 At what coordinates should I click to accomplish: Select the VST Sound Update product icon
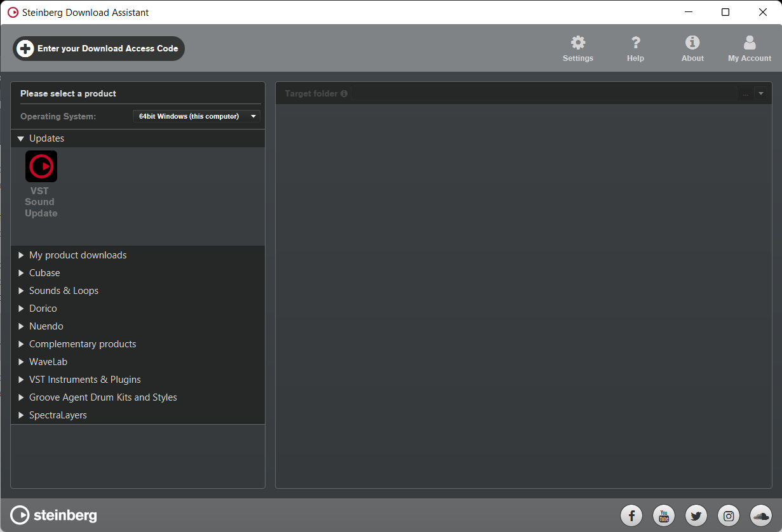coord(41,166)
